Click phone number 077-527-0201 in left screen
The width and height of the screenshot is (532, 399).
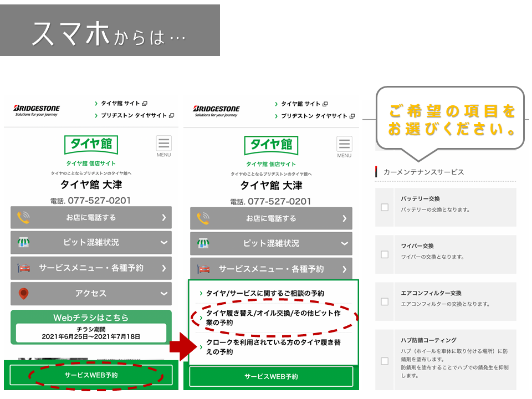(x=99, y=201)
